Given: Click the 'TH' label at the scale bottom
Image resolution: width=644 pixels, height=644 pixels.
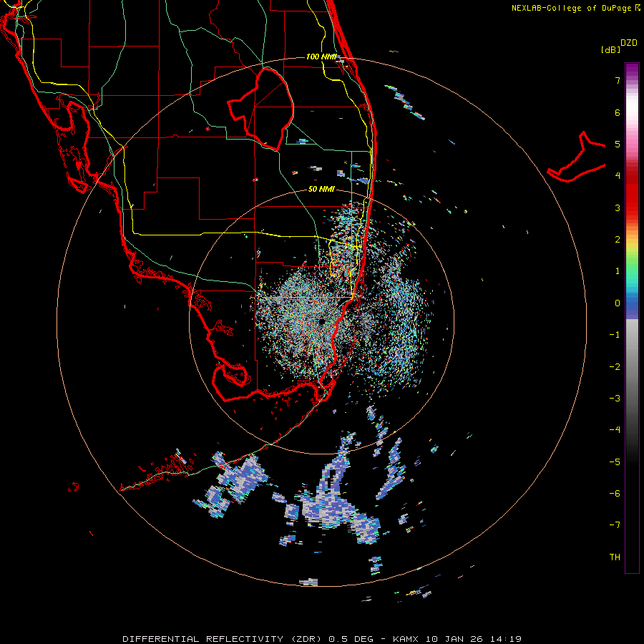Looking at the screenshot, I should pyautogui.click(x=615, y=557).
